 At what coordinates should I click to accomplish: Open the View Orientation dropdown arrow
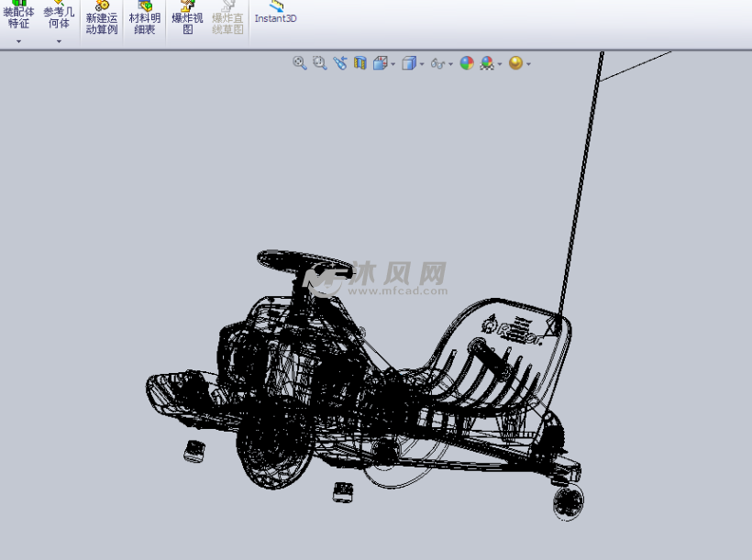click(393, 64)
